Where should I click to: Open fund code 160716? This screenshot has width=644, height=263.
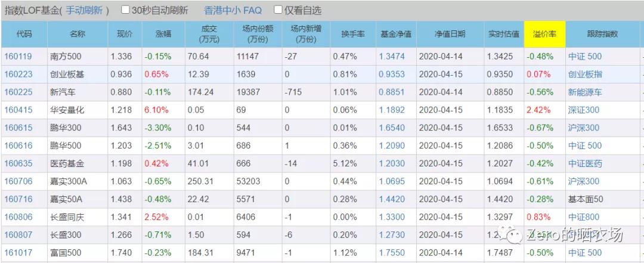(x=18, y=199)
